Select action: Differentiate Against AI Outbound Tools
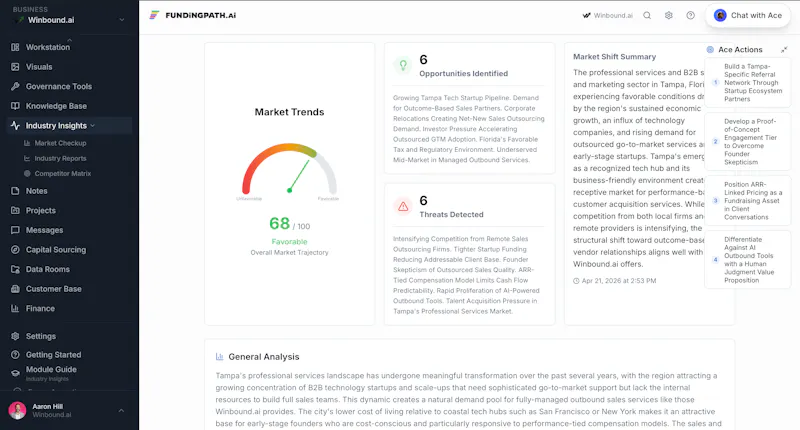Image resolution: width=800 pixels, height=430 pixels. pyautogui.click(x=748, y=260)
